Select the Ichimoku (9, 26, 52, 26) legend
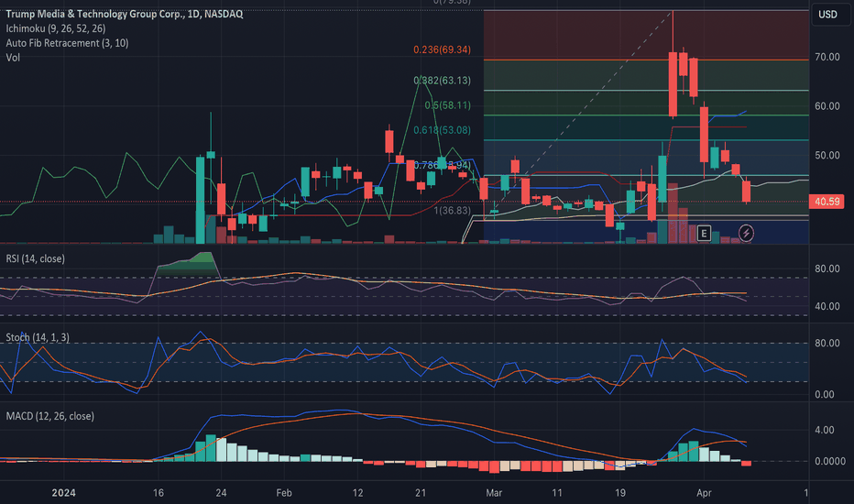 coord(56,28)
